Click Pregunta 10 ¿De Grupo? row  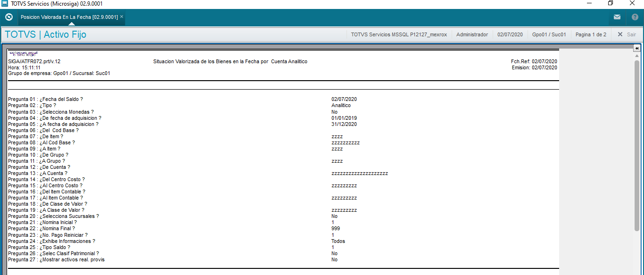[38, 155]
